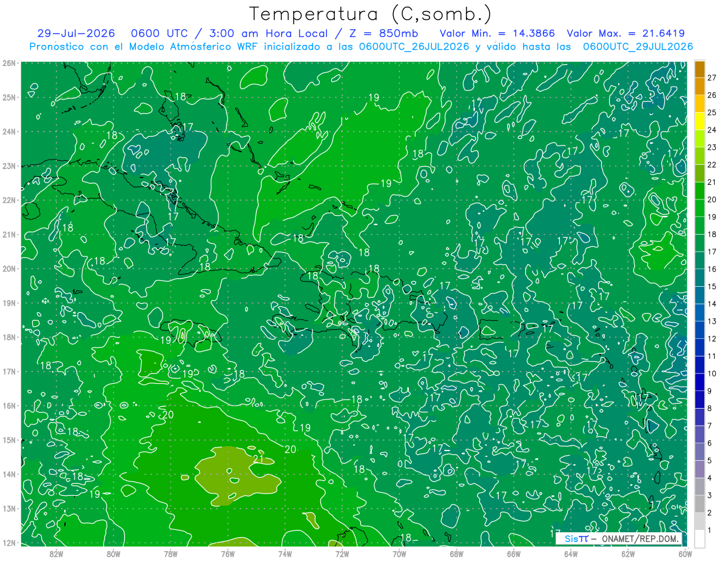Click the latitude label "26N"
The image size is (728, 562).
[9, 63]
